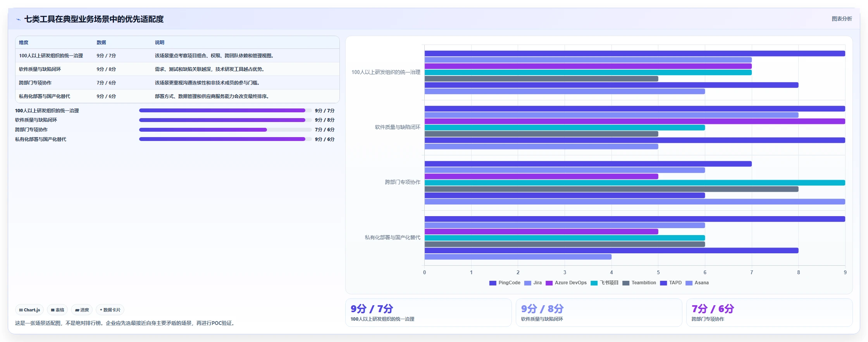The width and height of the screenshot is (868, 342).
Task: Click the 软件质量与缺陷闭环 progress bar
Action: tap(226, 120)
